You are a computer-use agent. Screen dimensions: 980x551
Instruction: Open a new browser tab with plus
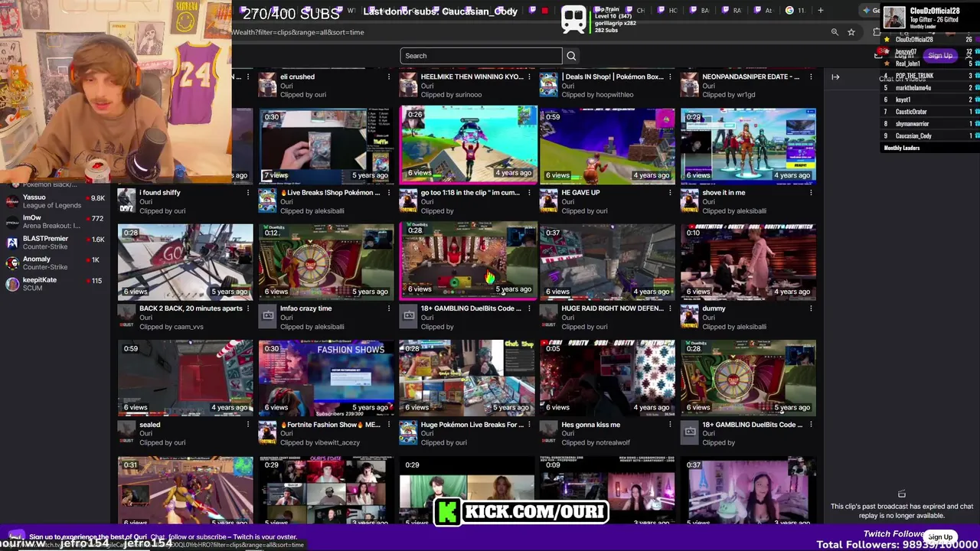click(820, 11)
